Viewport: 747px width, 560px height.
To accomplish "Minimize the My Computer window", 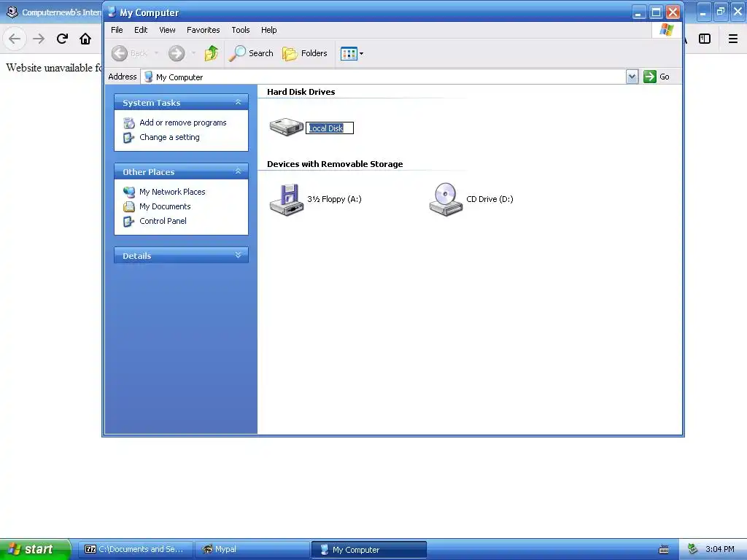I will pos(638,12).
